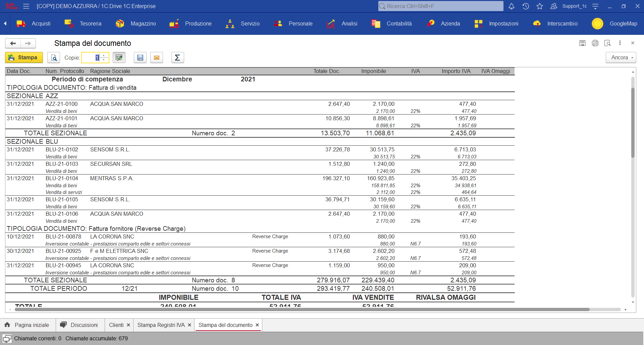Click the Importo IVA column header
Image resolution: width=644 pixels, height=345 pixels.
tap(456, 71)
